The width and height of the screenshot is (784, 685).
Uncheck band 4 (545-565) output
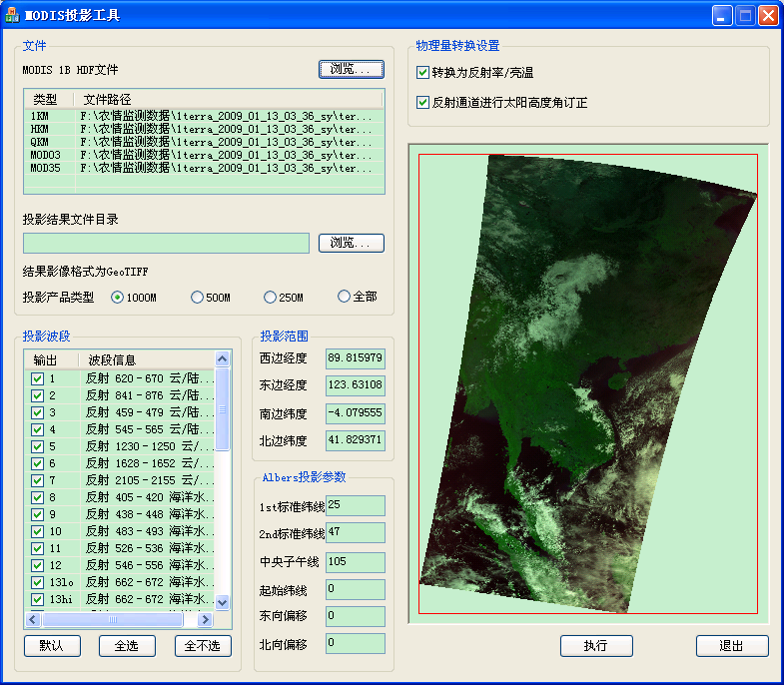click(37, 429)
